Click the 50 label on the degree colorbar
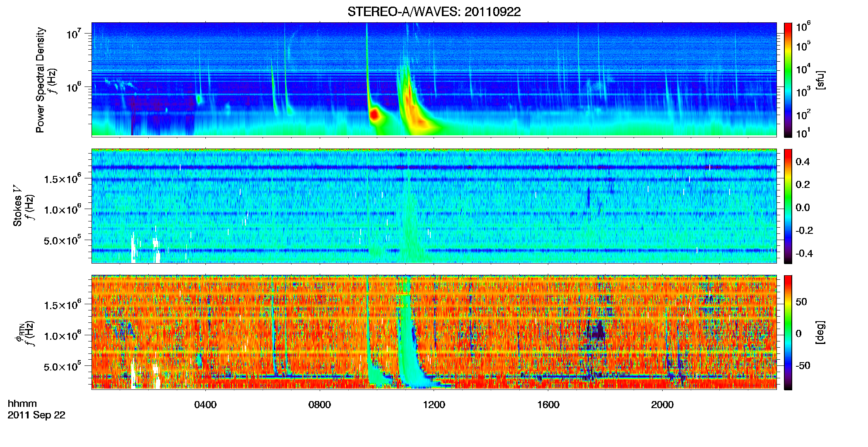 [801, 302]
